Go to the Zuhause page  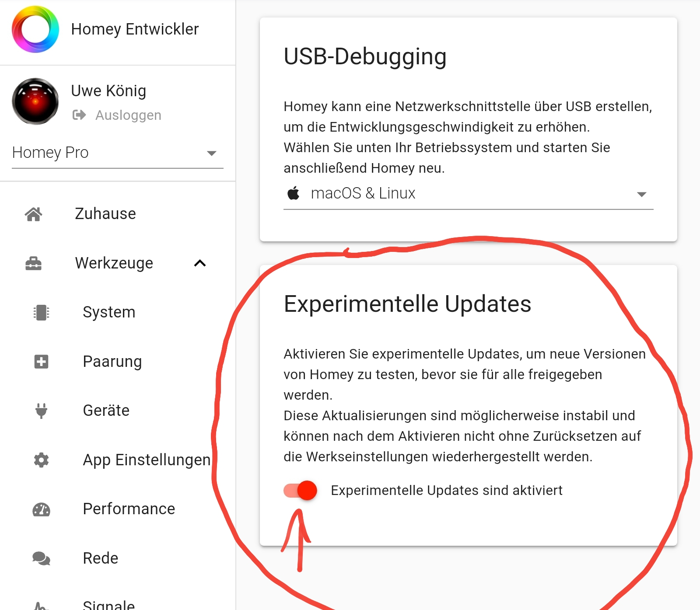click(x=105, y=214)
